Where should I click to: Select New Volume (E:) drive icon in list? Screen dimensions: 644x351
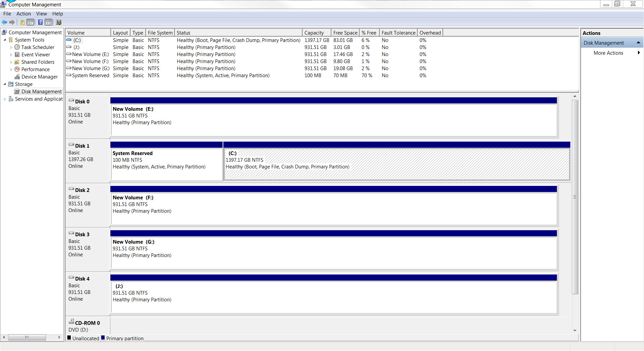(x=69, y=54)
